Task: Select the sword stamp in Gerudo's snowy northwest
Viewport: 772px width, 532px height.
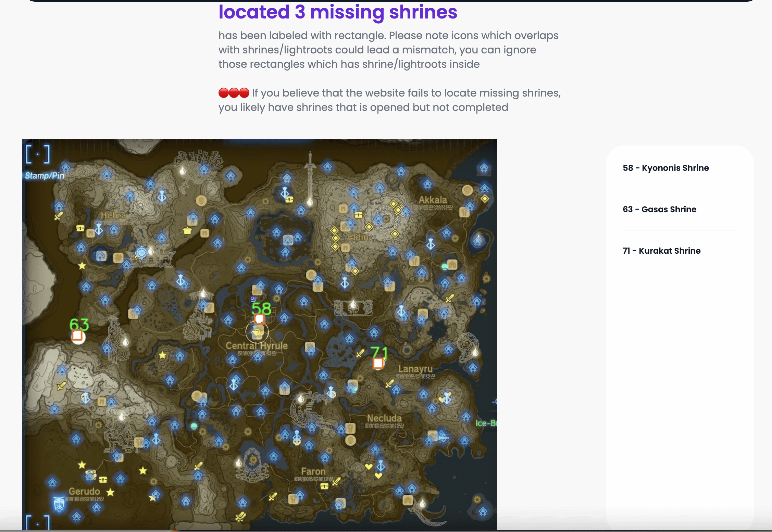Action: click(61, 386)
